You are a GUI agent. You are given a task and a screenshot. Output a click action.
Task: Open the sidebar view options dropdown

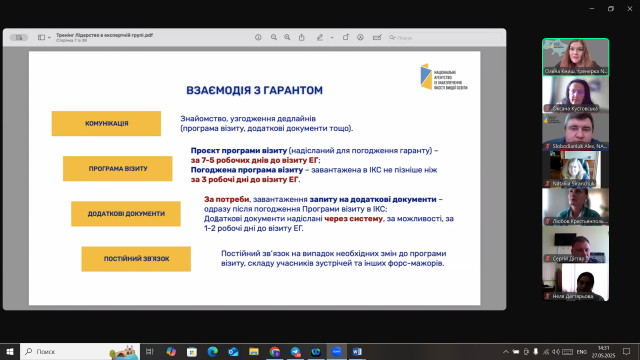[44, 37]
